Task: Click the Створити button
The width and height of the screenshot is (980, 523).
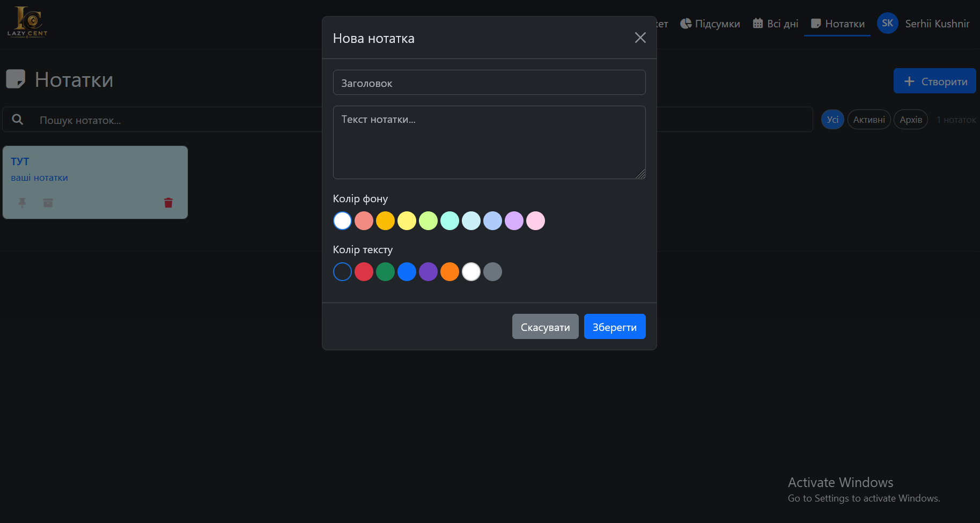Action: pos(934,81)
